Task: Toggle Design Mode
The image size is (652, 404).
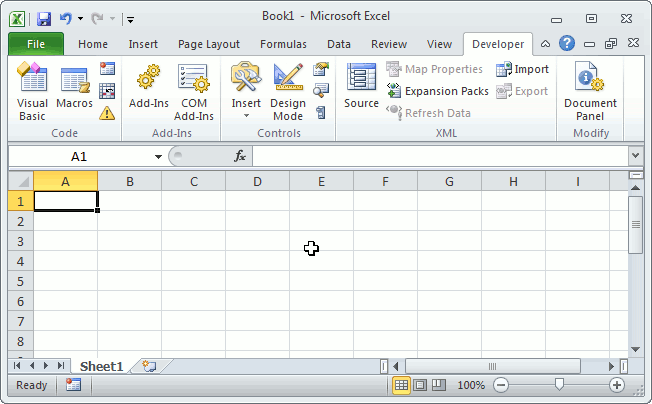Action: point(288,92)
